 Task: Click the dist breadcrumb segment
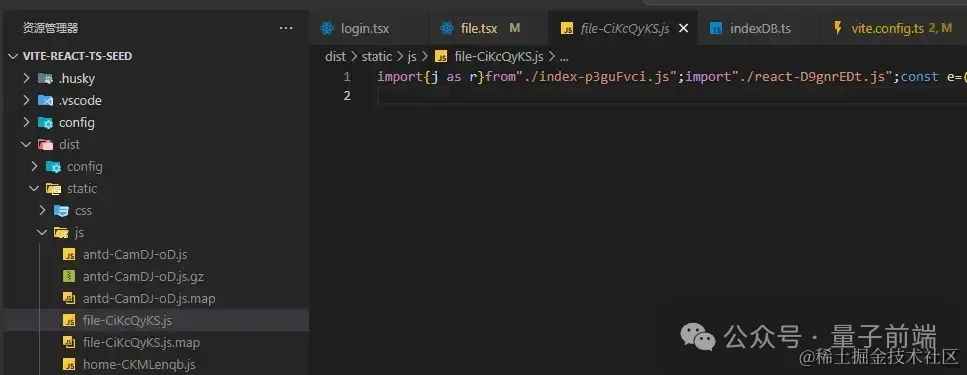[x=335, y=57]
